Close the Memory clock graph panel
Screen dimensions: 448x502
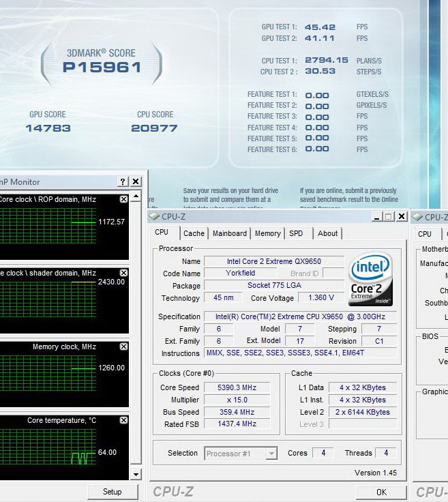(123, 346)
